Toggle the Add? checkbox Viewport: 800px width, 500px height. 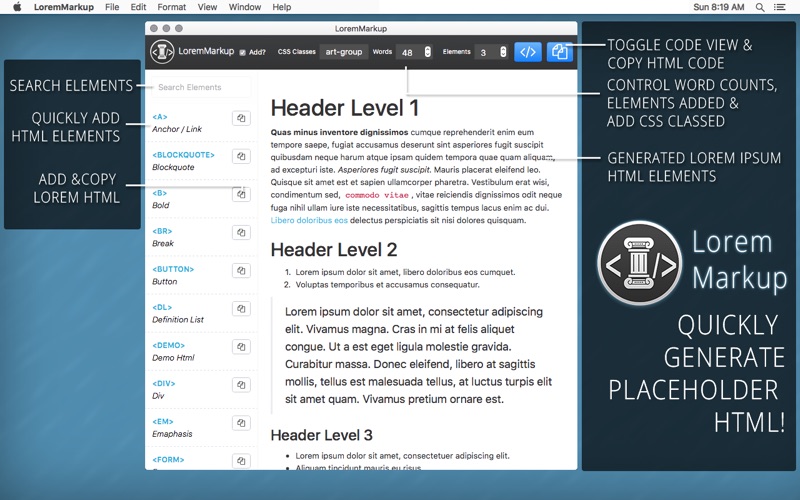tap(243, 52)
